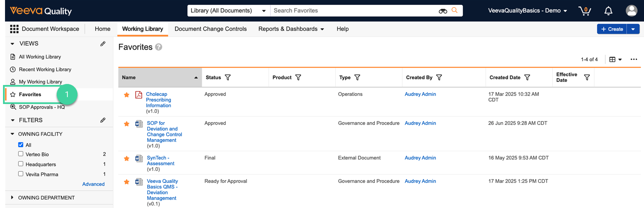Click the Veeva Quality logo
Screen dimensions: 644x208
coord(41,11)
